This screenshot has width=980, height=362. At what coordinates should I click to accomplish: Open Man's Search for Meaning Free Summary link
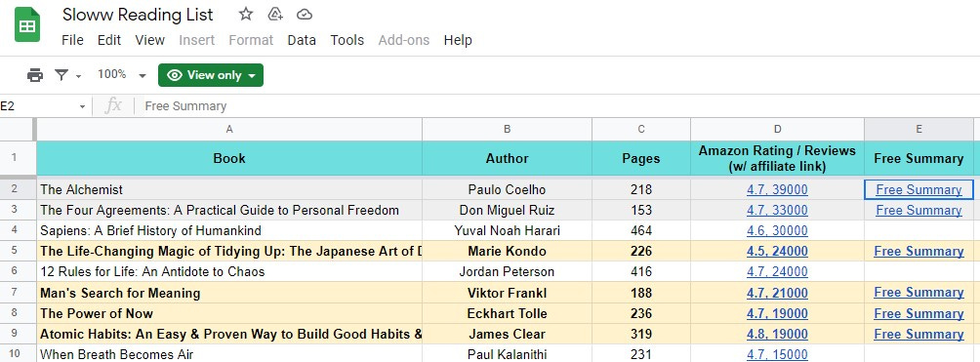point(919,293)
